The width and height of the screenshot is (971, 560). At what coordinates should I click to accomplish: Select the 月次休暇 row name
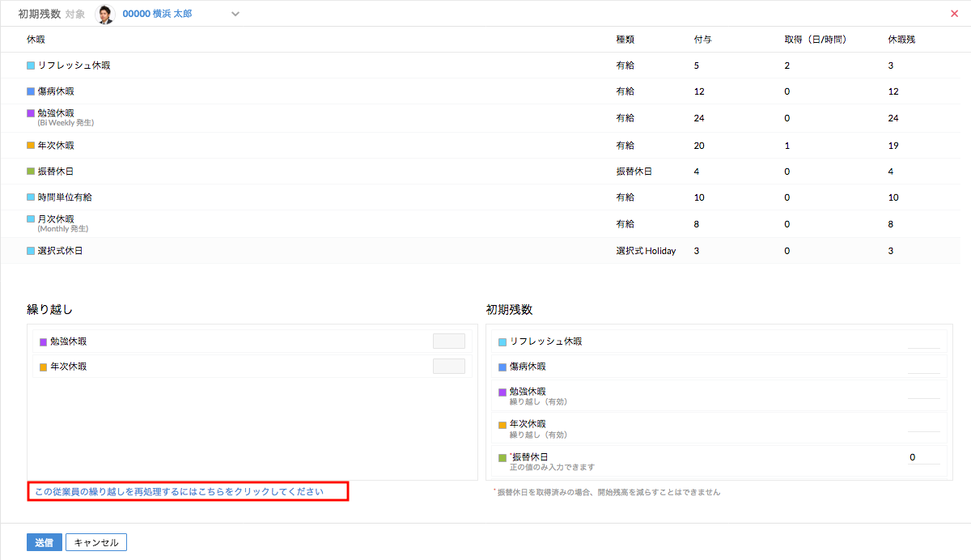pos(56,219)
